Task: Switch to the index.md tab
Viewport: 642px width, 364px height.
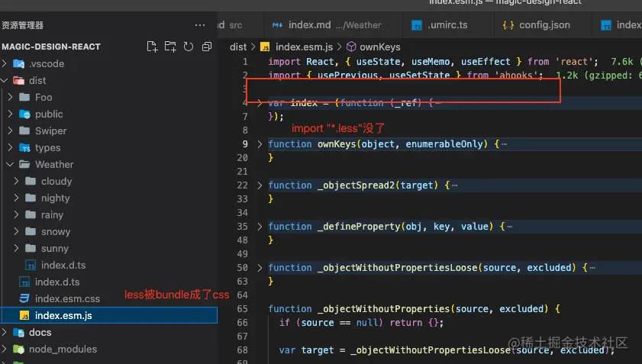Action: [333, 25]
